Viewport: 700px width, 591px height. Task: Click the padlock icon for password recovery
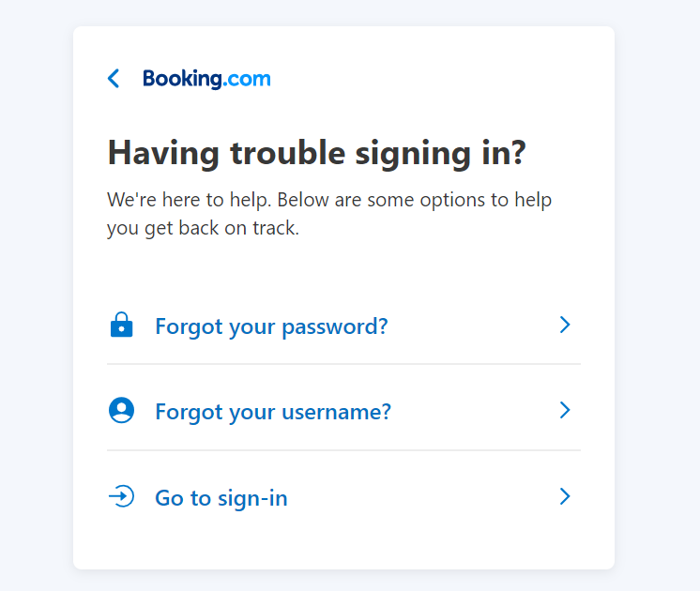[121, 326]
